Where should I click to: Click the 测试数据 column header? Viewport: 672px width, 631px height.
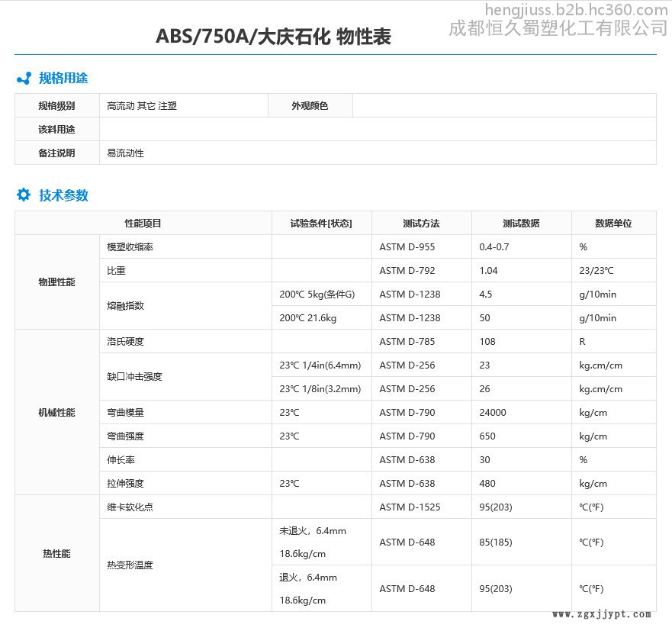[522, 223]
